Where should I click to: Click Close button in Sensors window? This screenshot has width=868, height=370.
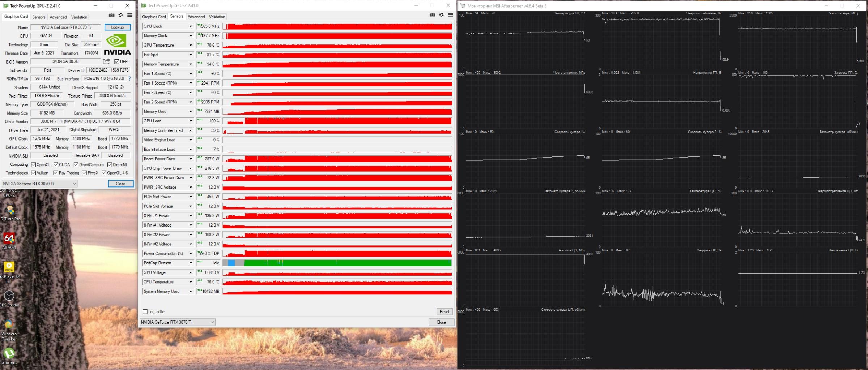tap(441, 322)
